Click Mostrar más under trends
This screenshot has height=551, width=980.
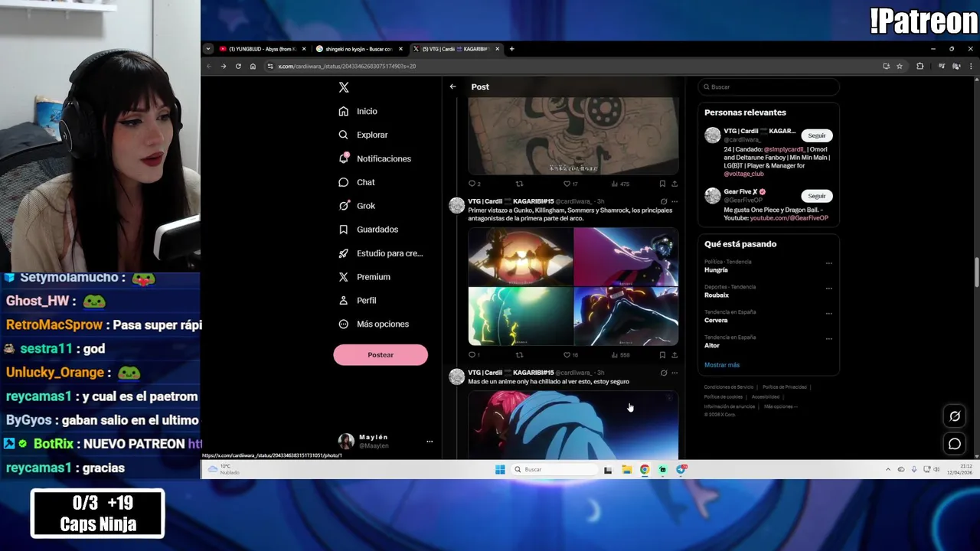tap(722, 365)
